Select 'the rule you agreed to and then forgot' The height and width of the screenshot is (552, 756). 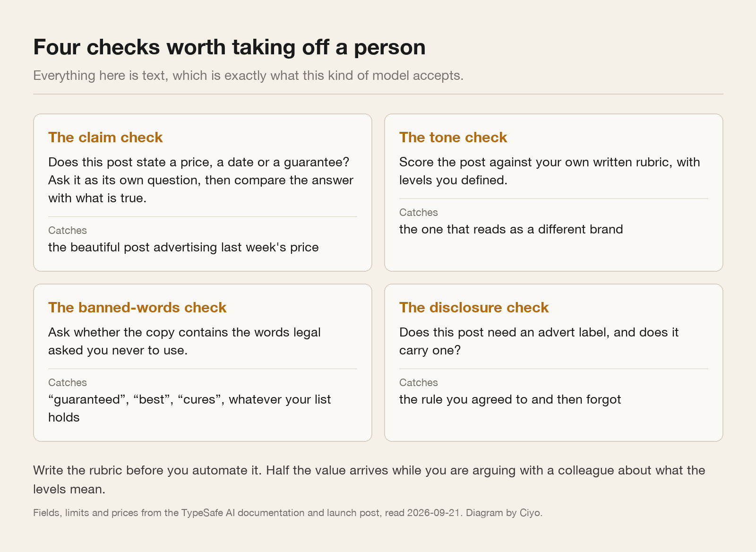click(510, 400)
